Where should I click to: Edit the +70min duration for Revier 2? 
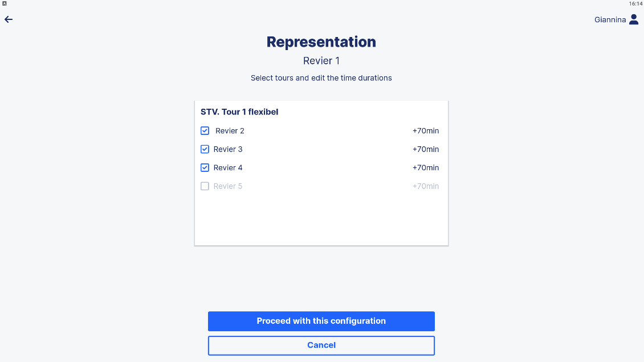pyautogui.click(x=426, y=131)
